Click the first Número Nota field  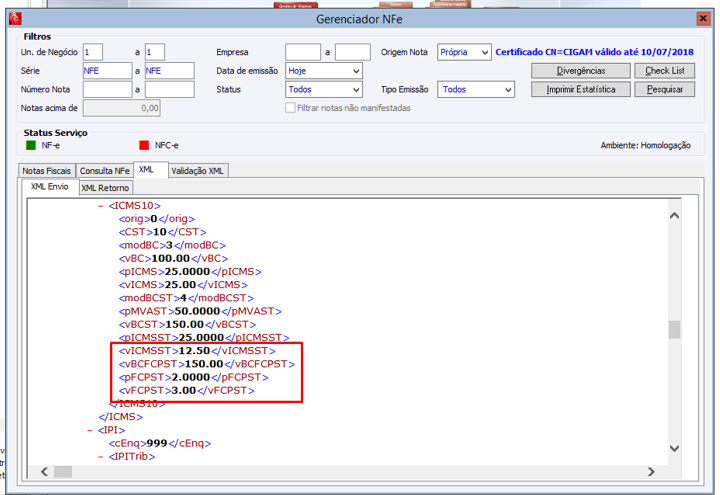pyautogui.click(x=107, y=90)
